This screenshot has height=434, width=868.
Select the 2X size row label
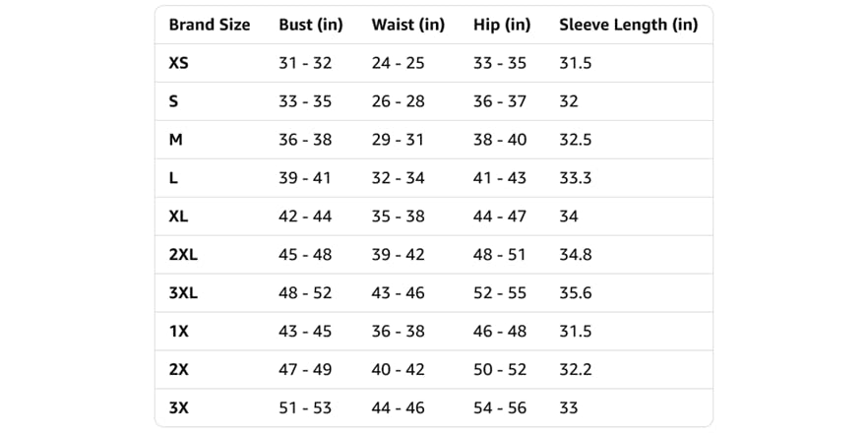(179, 369)
